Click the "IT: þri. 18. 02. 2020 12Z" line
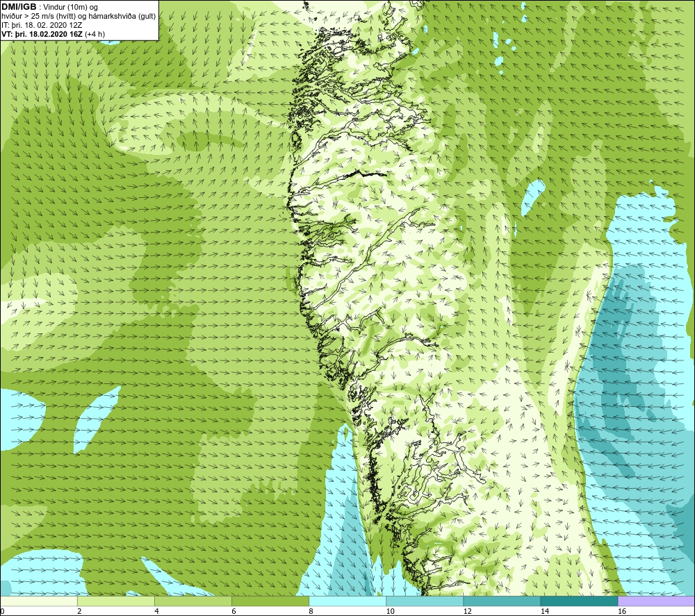 [42, 25]
